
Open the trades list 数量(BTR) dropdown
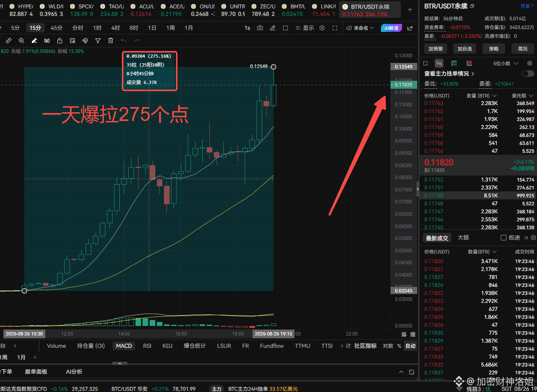[x=482, y=252]
